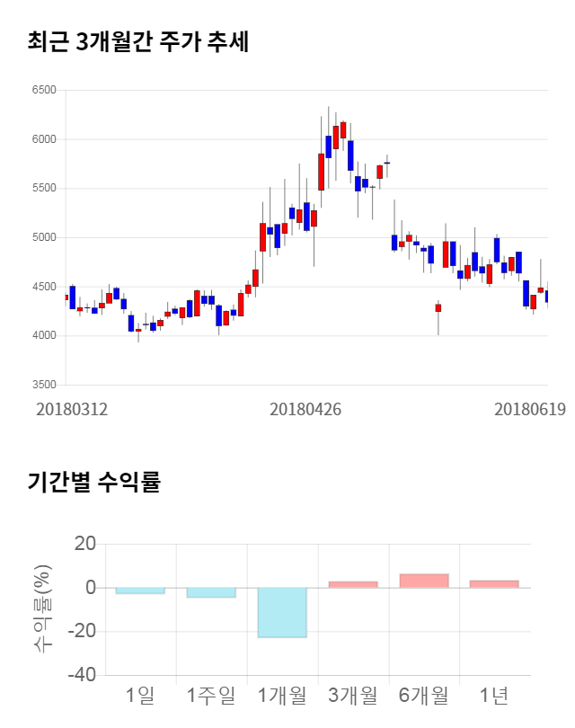This screenshot has width=575, height=728.
Task: Click the 5000 price axis label
Action: pyautogui.click(x=43, y=238)
